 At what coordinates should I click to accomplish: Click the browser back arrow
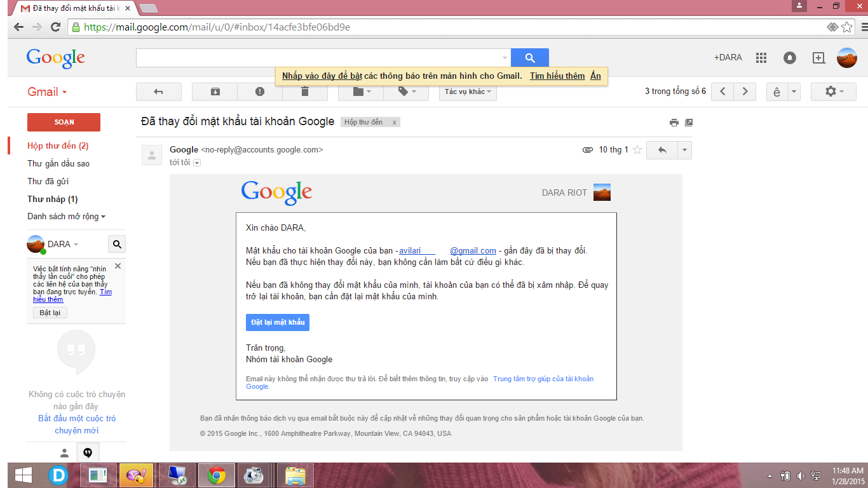click(x=18, y=27)
